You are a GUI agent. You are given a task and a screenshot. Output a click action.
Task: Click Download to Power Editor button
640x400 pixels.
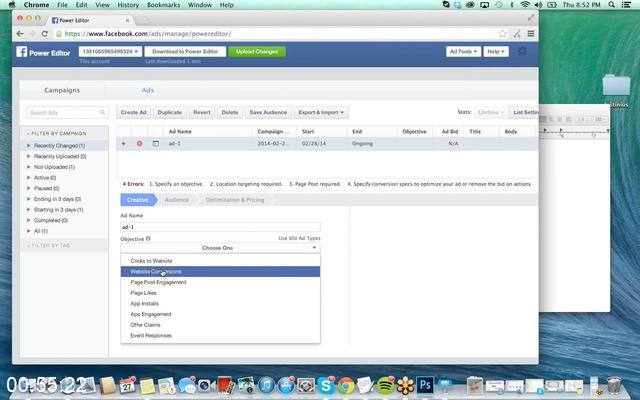pos(185,51)
